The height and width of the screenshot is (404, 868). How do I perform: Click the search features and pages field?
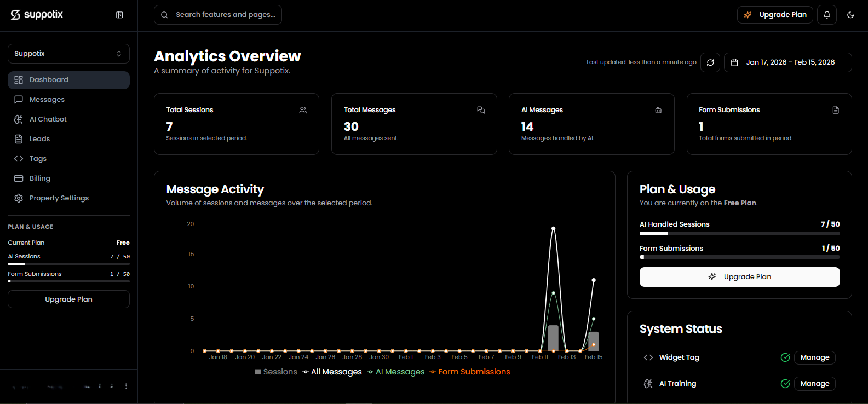(218, 15)
